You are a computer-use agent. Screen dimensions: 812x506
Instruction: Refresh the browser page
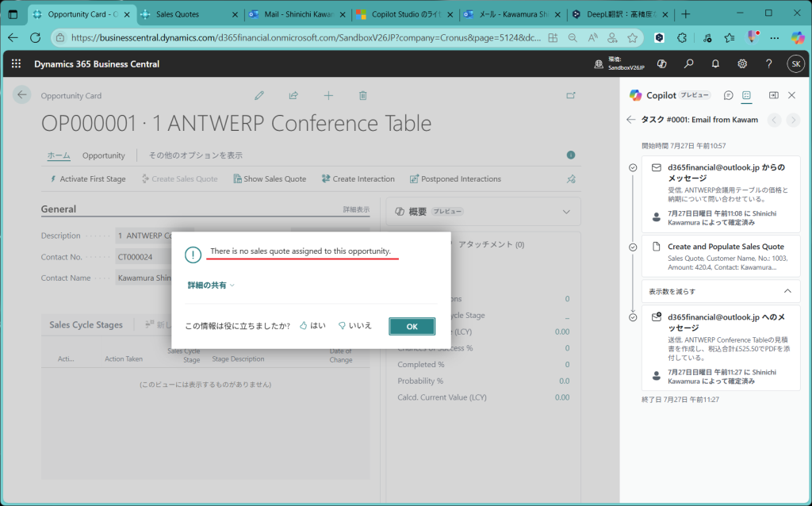pos(35,37)
